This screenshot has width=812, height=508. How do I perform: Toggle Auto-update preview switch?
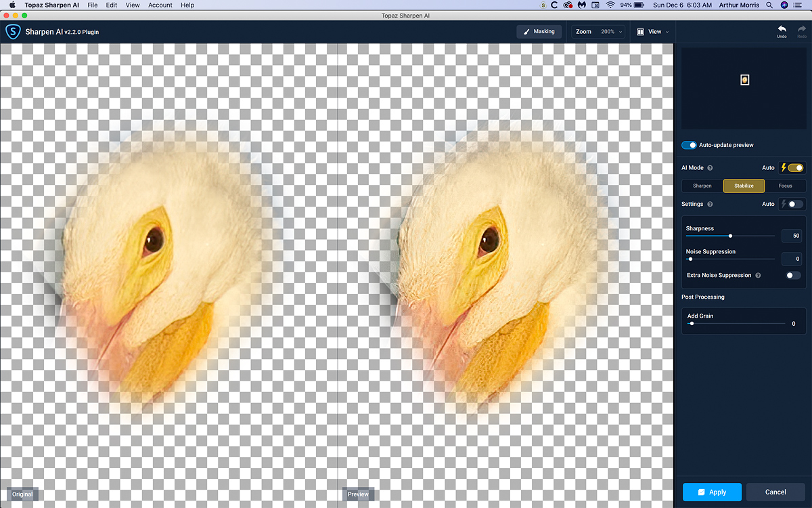[689, 145]
